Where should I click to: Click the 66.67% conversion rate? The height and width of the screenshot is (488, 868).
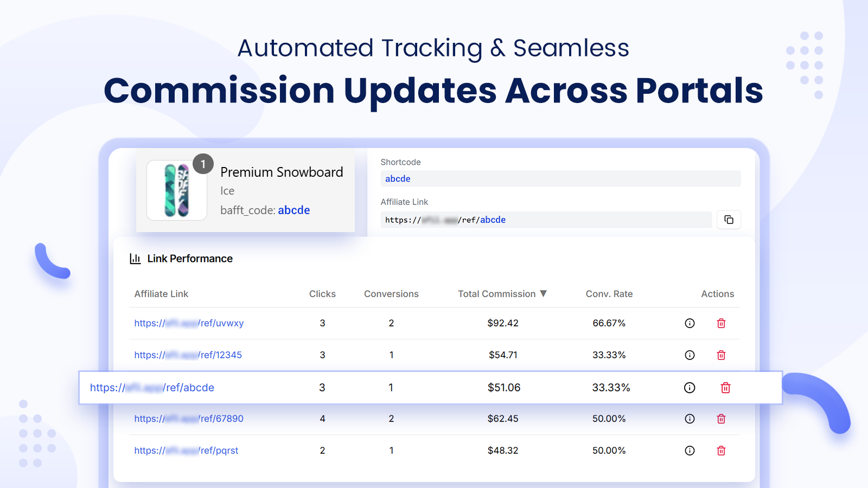point(609,323)
